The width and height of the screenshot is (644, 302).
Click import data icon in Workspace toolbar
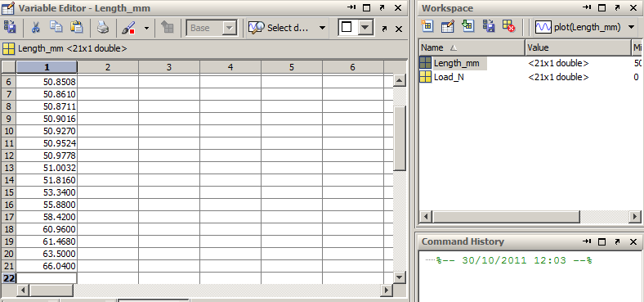[467, 26]
